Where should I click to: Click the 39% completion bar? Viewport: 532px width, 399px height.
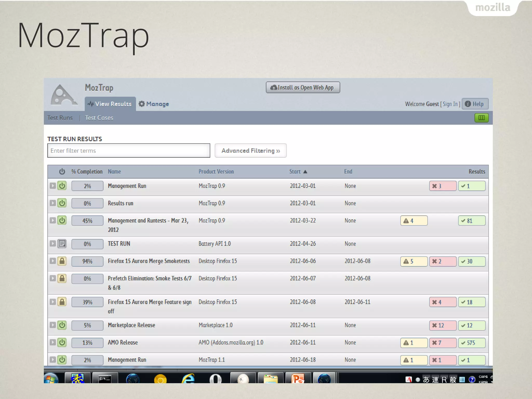coord(87,302)
